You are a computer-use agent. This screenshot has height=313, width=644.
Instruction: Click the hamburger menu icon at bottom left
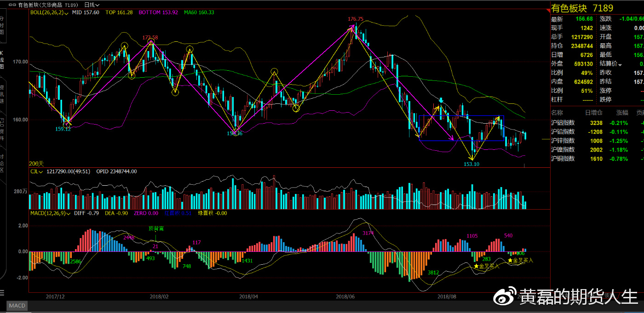[2, 293]
